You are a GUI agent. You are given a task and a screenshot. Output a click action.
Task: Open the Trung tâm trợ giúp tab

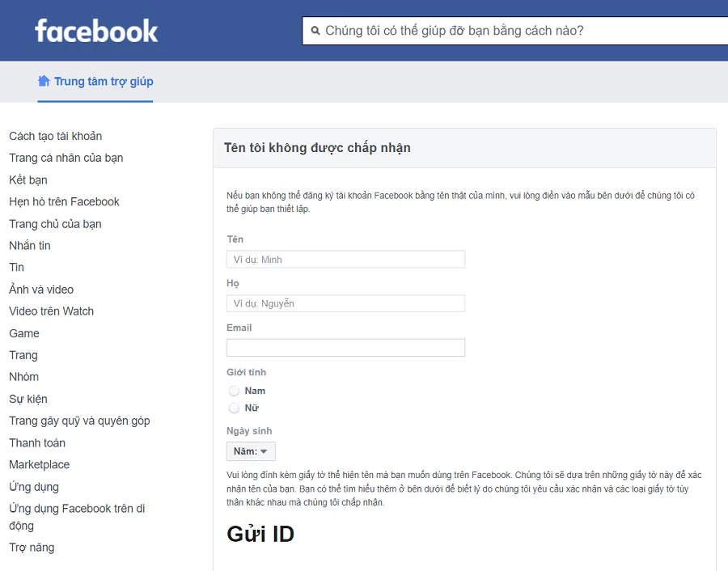click(x=95, y=82)
